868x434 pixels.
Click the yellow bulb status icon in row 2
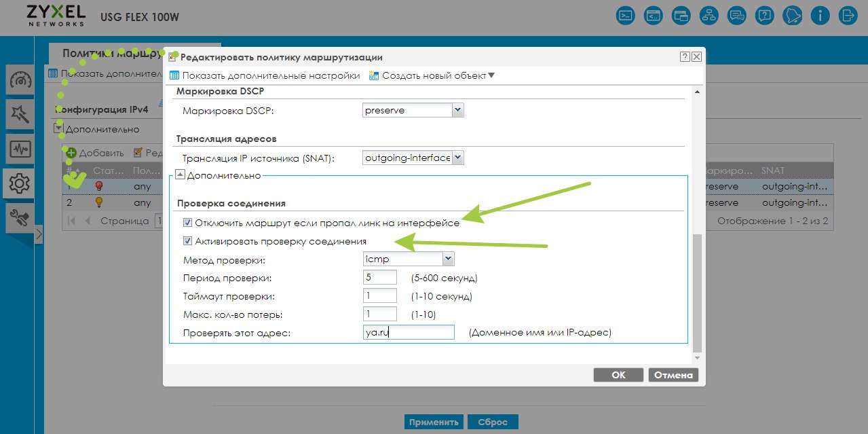[x=98, y=202]
